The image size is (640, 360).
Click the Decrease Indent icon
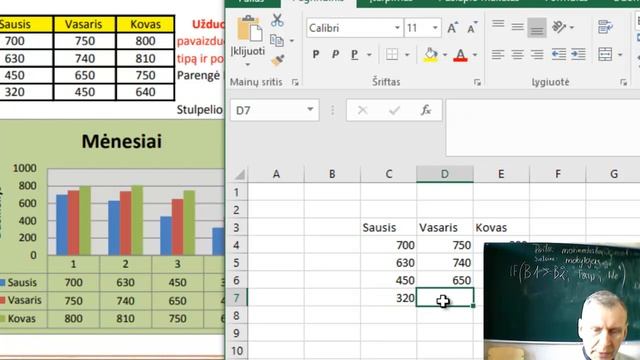(x=558, y=54)
